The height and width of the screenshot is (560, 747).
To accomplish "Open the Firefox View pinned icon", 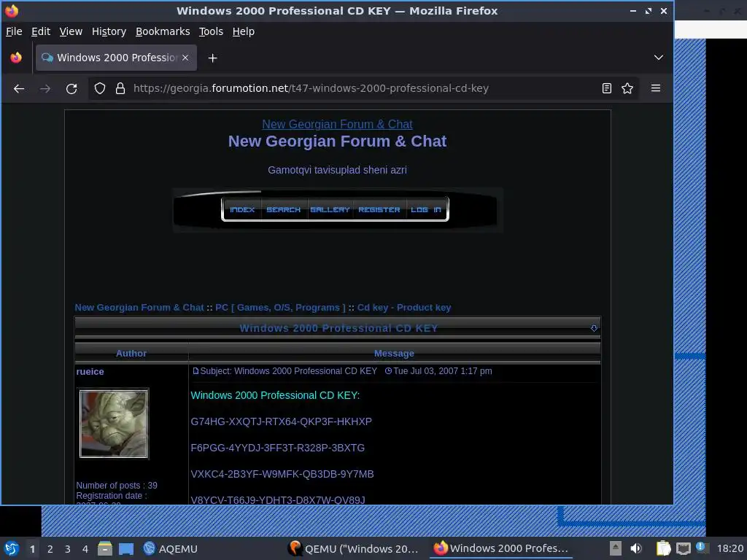I will coord(16,58).
